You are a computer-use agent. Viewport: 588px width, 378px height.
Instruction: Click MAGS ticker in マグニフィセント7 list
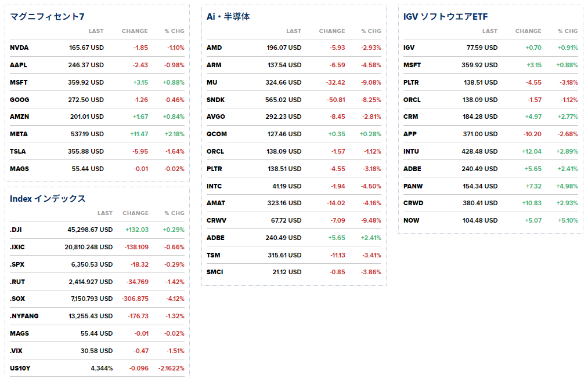pyautogui.click(x=20, y=169)
